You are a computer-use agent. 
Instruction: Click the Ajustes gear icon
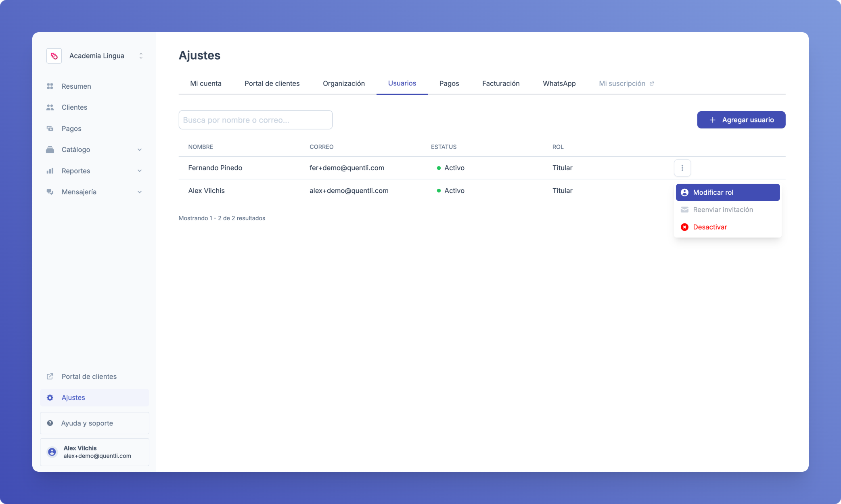(50, 398)
